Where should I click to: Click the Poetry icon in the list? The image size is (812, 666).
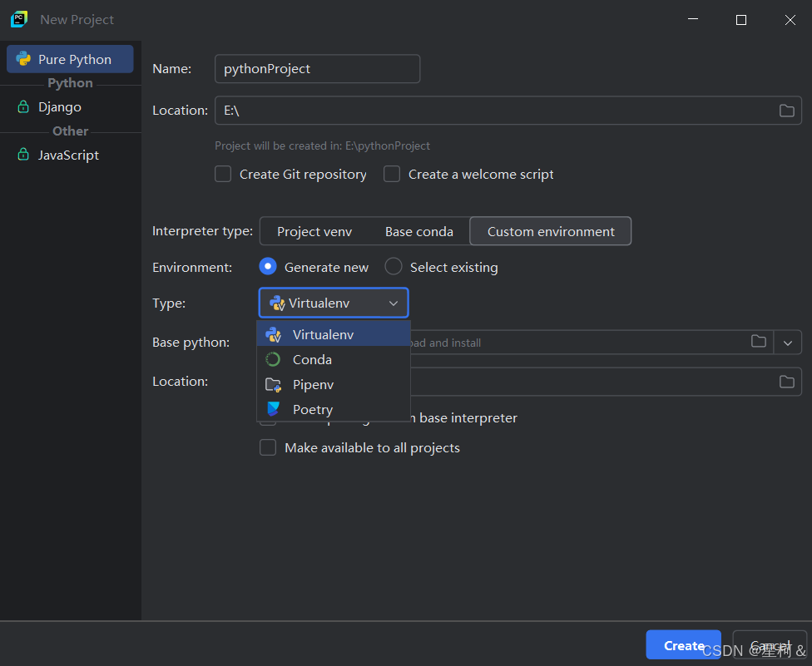click(x=273, y=409)
